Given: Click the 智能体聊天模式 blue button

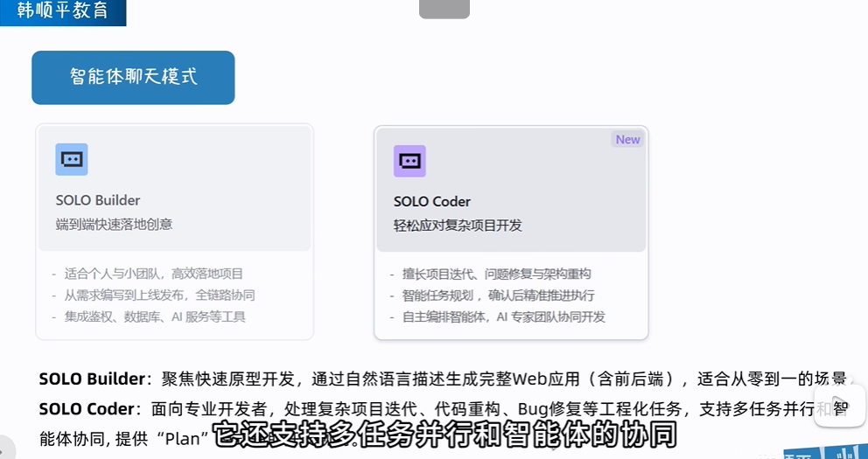Looking at the screenshot, I should 133,78.
